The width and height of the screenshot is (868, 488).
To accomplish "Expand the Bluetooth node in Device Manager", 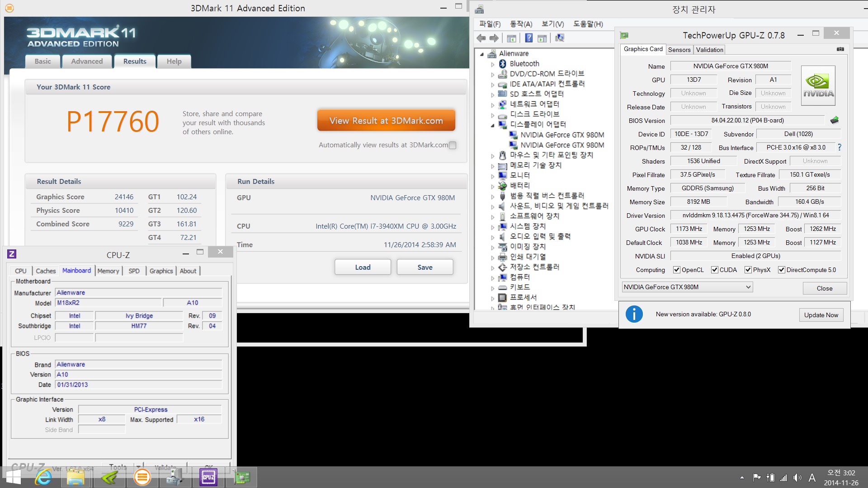I will point(493,64).
